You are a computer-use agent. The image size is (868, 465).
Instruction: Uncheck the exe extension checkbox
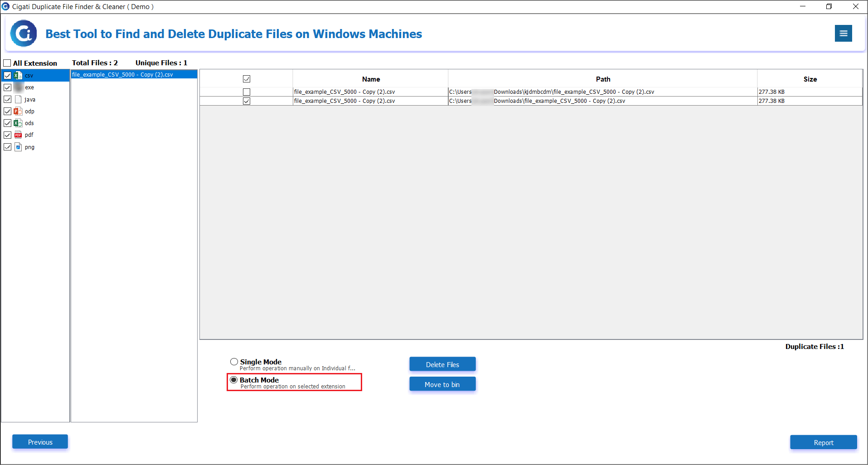7,87
